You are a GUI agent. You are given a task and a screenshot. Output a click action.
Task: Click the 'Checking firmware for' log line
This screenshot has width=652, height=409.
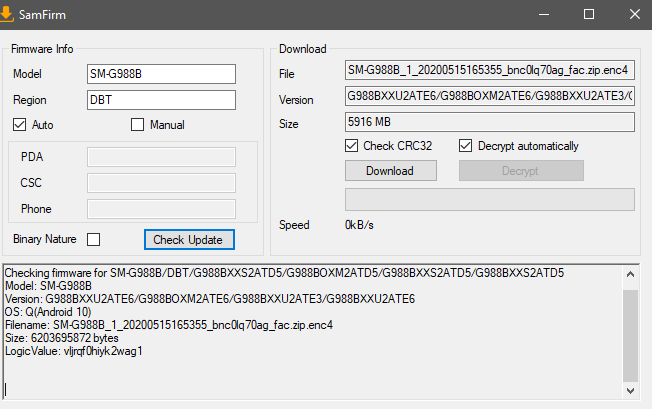(284, 273)
